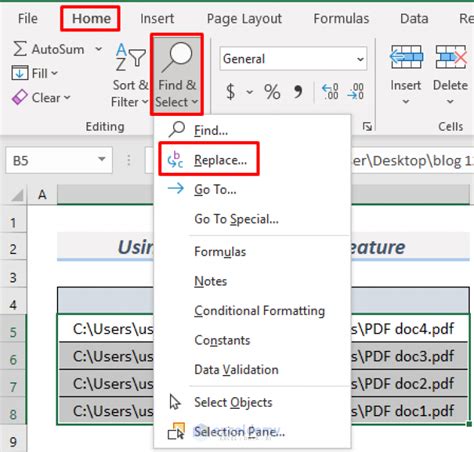The image size is (474, 452).
Task: Switch to Page Layout tab
Action: pyautogui.click(x=244, y=19)
